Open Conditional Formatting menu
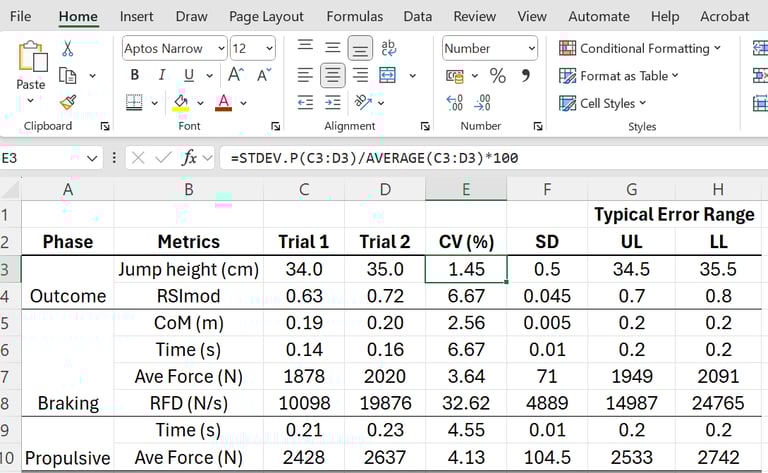This screenshot has width=768, height=473. [x=640, y=48]
